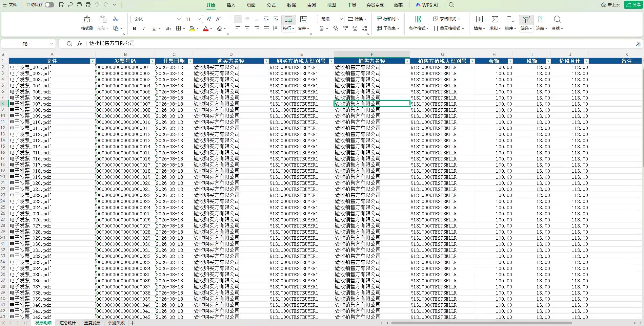Open filter dropdown for 发票号码 column
Viewport: 644px width, 326px height.
point(152,61)
